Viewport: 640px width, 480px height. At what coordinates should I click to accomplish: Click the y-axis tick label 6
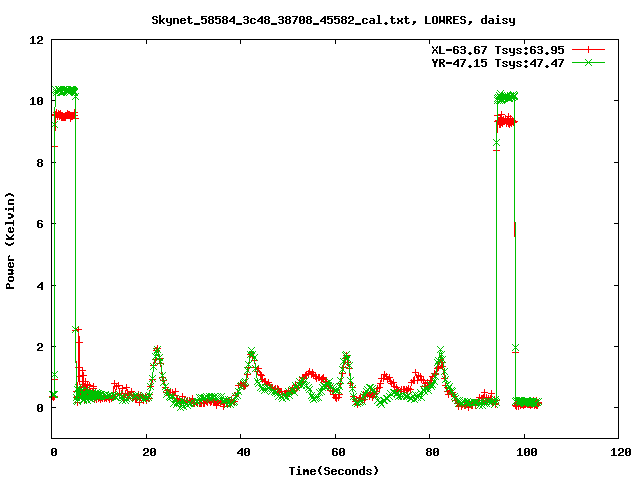point(40,224)
